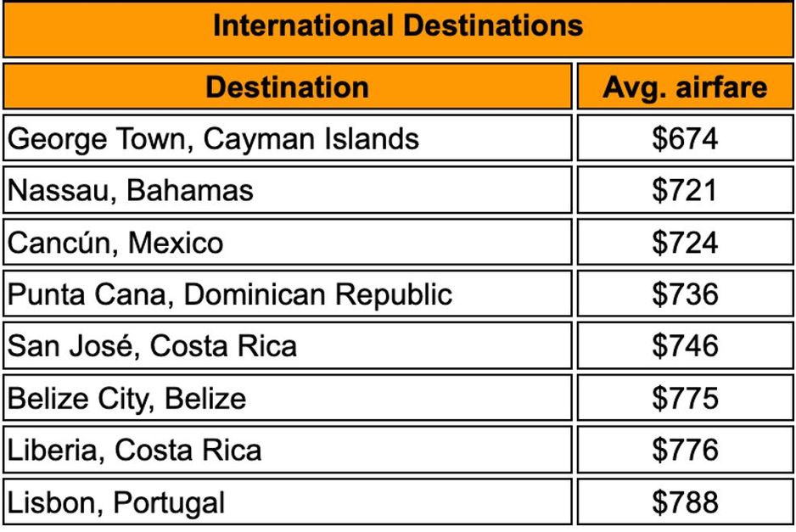Click the $674 airfare cell
The height and width of the screenshot is (532, 796).
684,138
